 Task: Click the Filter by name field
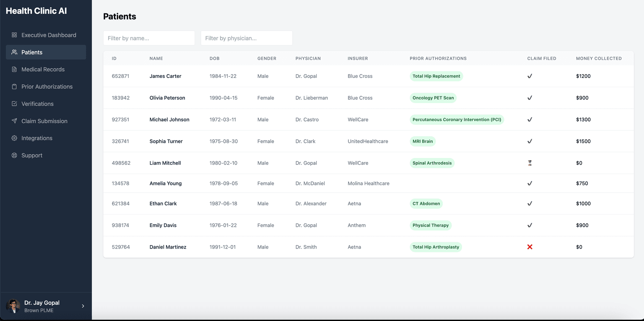pyautogui.click(x=149, y=38)
